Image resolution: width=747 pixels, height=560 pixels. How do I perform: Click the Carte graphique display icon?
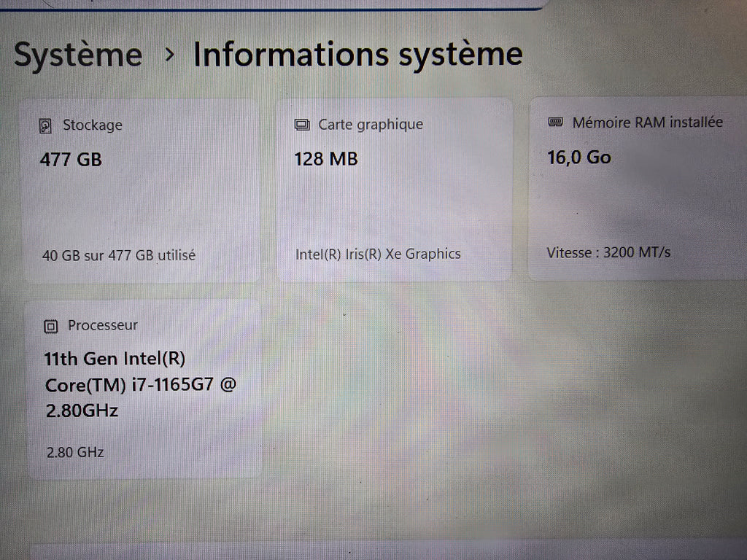302,125
